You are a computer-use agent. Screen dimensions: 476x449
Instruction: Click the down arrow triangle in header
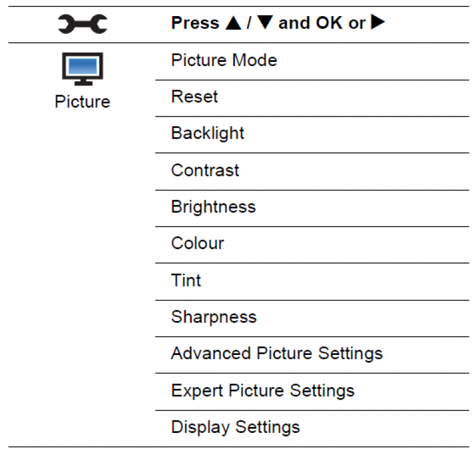(265, 23)
